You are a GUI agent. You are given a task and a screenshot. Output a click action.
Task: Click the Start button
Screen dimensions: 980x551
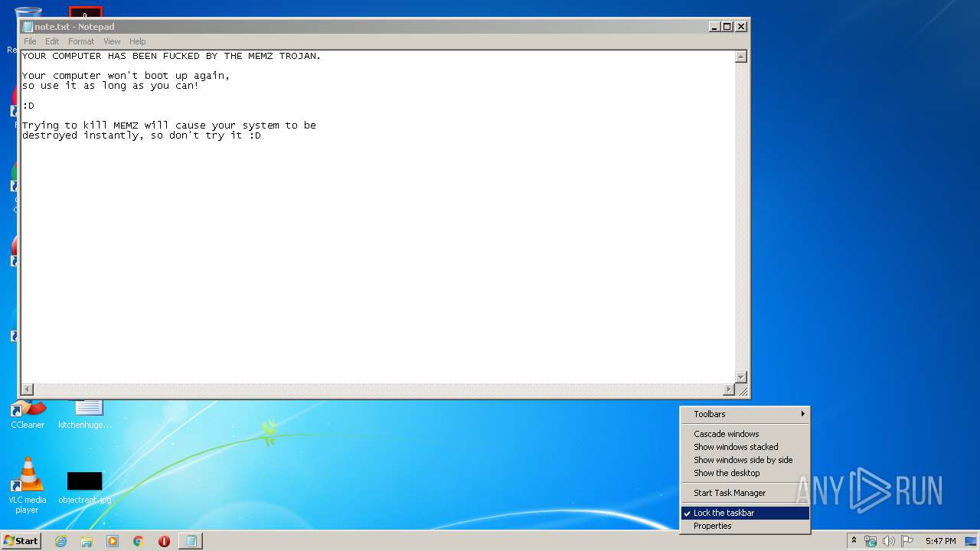point(21,541)
